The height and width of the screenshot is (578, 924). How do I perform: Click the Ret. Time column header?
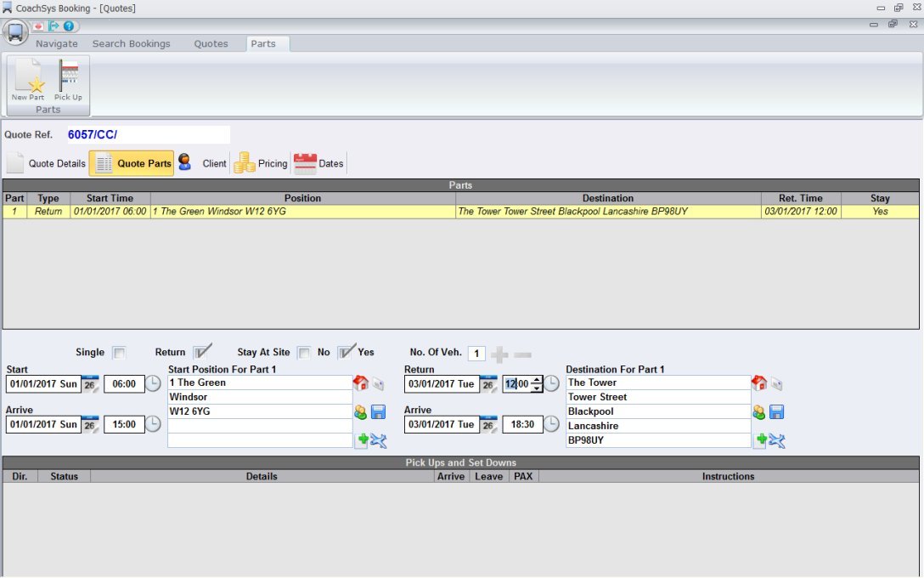[x=801, y=198]
